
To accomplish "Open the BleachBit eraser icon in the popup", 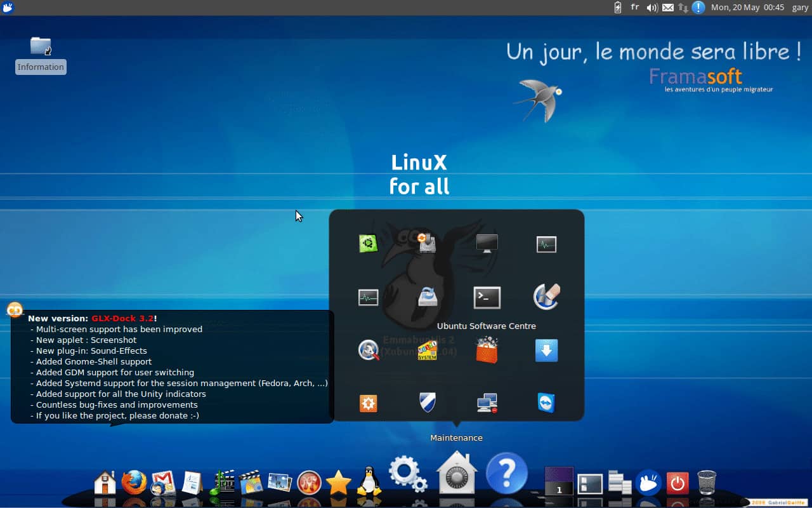I will point(546,297).
